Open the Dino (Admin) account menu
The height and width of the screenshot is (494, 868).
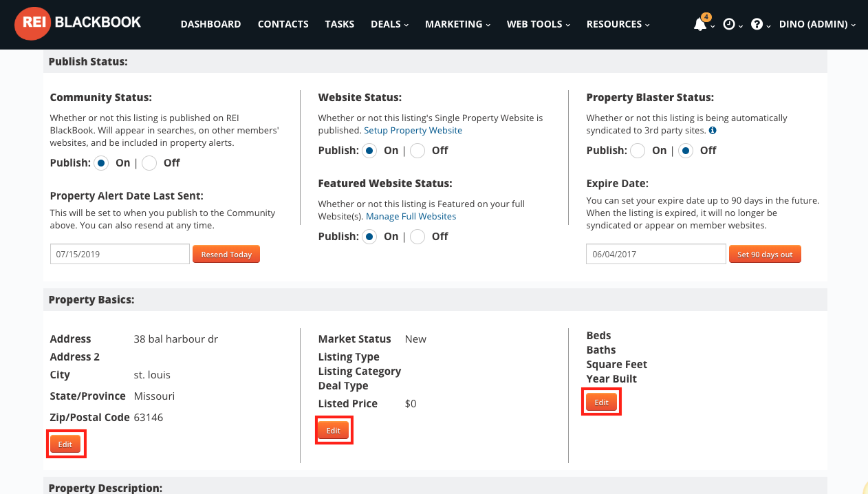pyautogui.click(x=818, y=24)
